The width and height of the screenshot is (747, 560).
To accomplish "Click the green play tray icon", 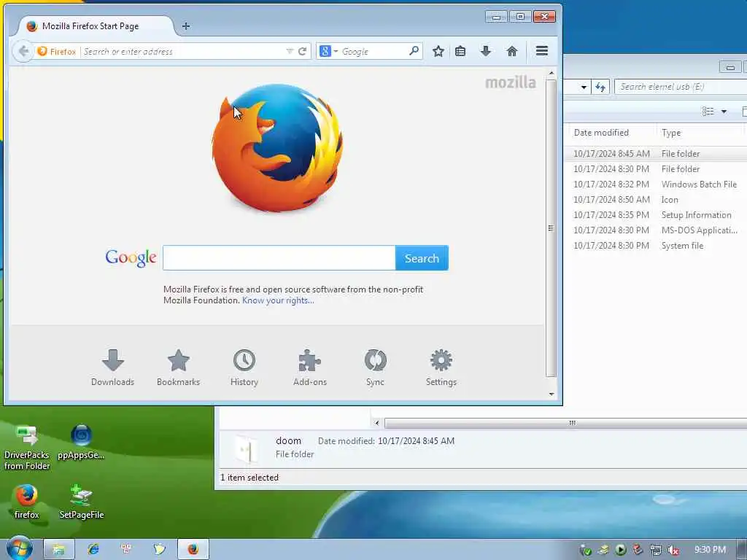I will [620, 550].
